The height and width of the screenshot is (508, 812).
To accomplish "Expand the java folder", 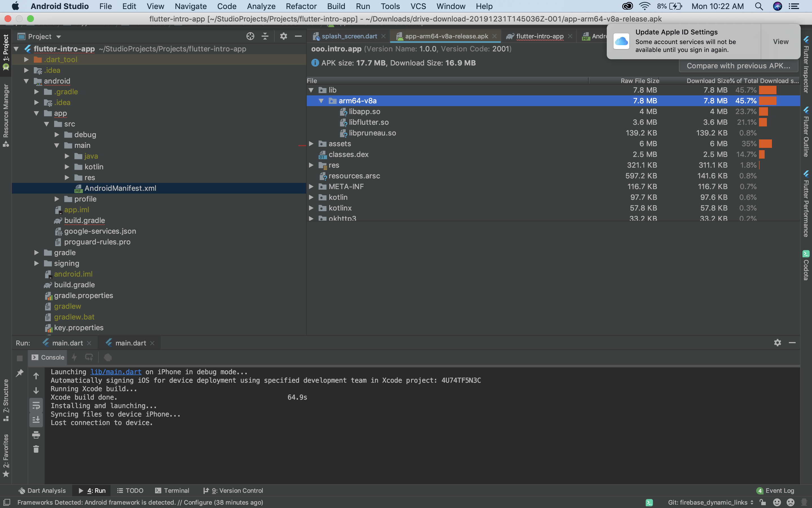I will click(67, 156).
